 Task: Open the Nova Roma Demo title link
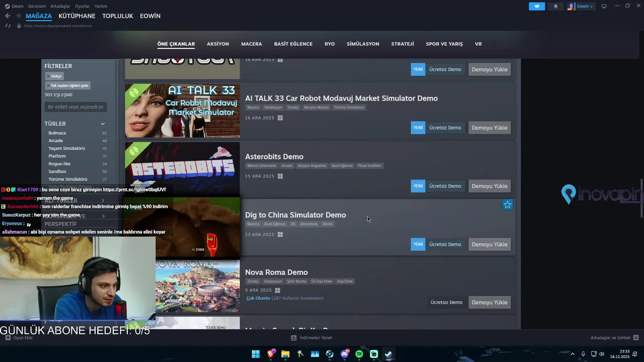click(276, 272)
